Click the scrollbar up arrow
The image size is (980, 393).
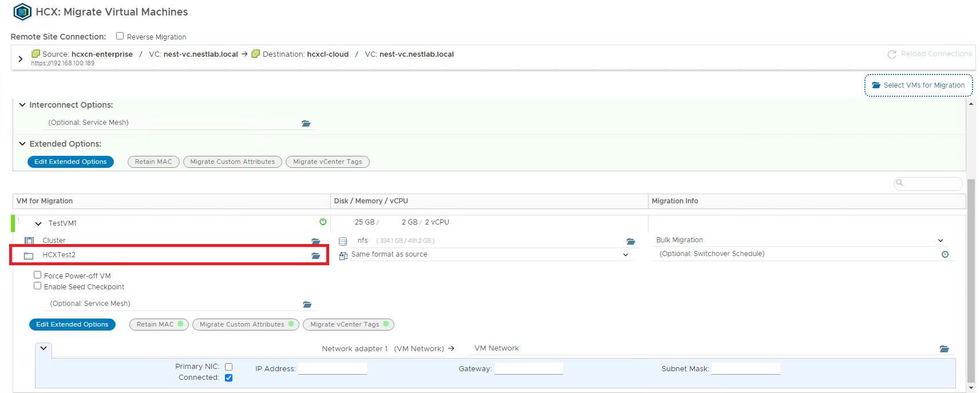coord(971,104)
